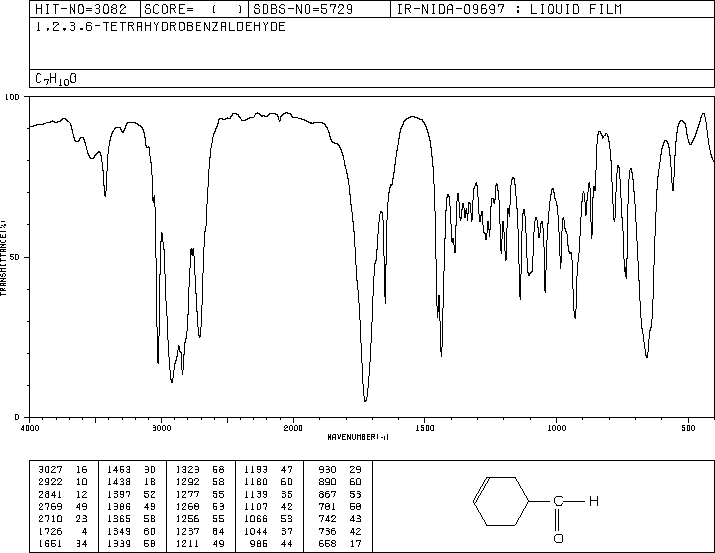Click the SCORE= header cell
Image resolution: width=715 pixels, height=553 pixels.
tap(194, 9)
